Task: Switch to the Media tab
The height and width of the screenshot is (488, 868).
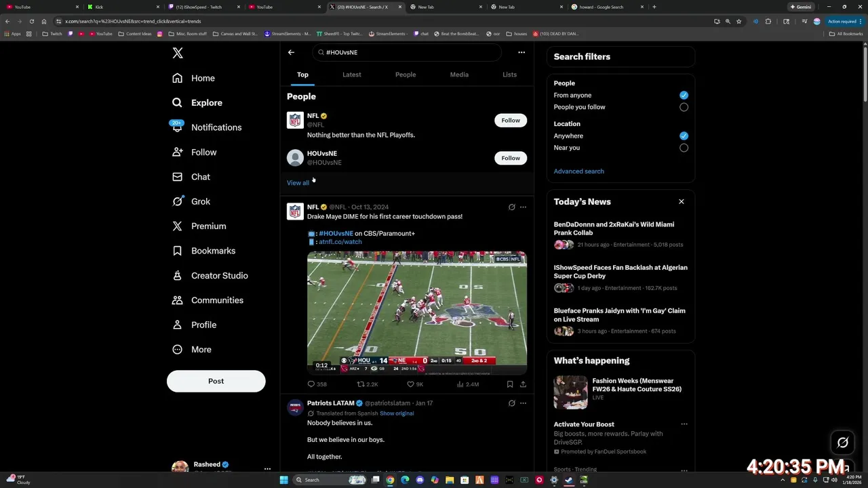Action: click(x=459, y=75)
